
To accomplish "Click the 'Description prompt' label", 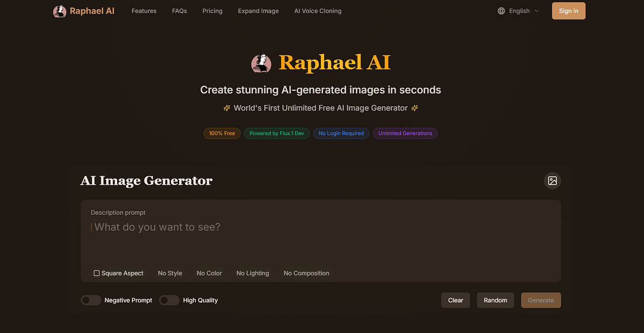I will (118, 213).
